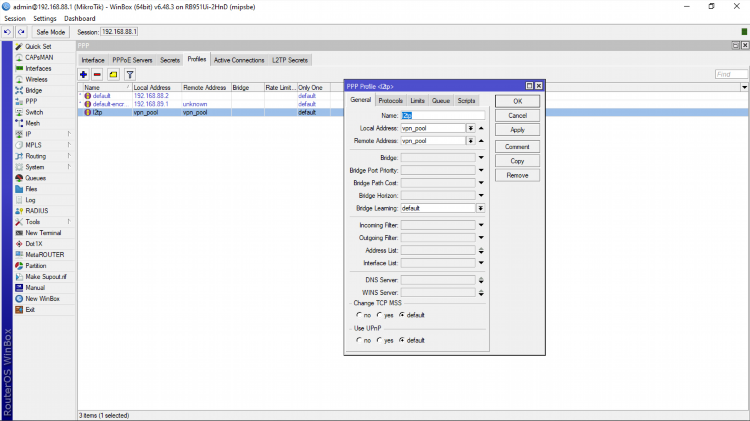Open Manual from sidebar
Viewport: 750px width, 421px height.
tap(35, 288)
